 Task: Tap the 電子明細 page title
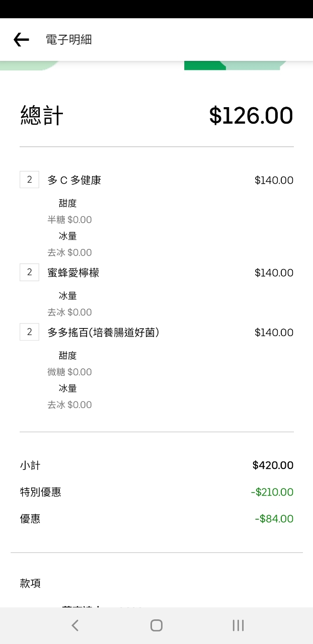[x=69, y=40]
